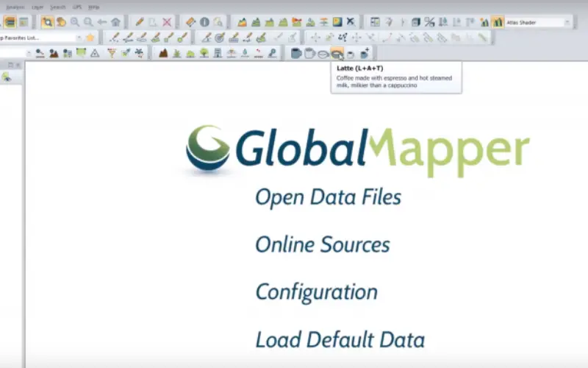Click the building icon in terrain toolbar

pyautogui.click(x=218, y=53)
